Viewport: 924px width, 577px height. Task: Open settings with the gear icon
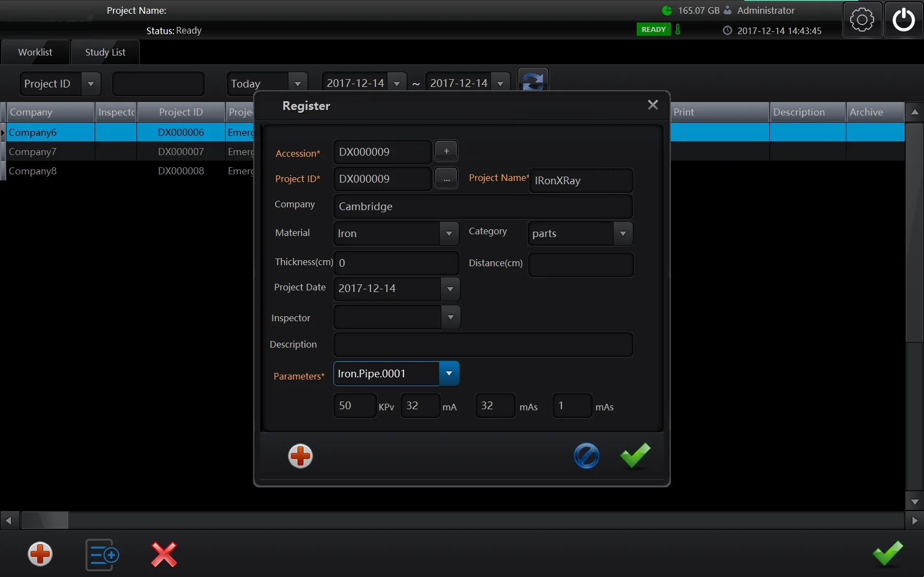click(x=861, y=20)
